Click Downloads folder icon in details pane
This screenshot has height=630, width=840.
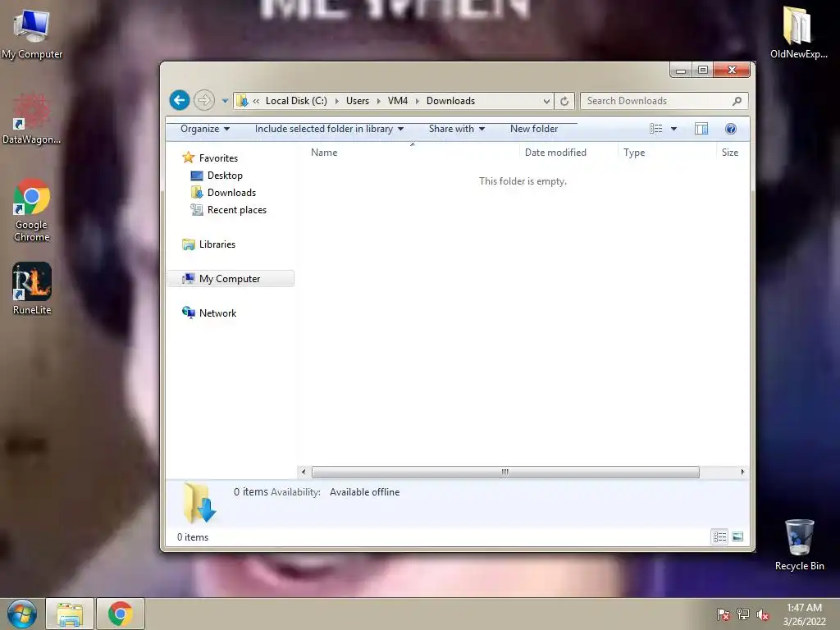pos(199,503)
